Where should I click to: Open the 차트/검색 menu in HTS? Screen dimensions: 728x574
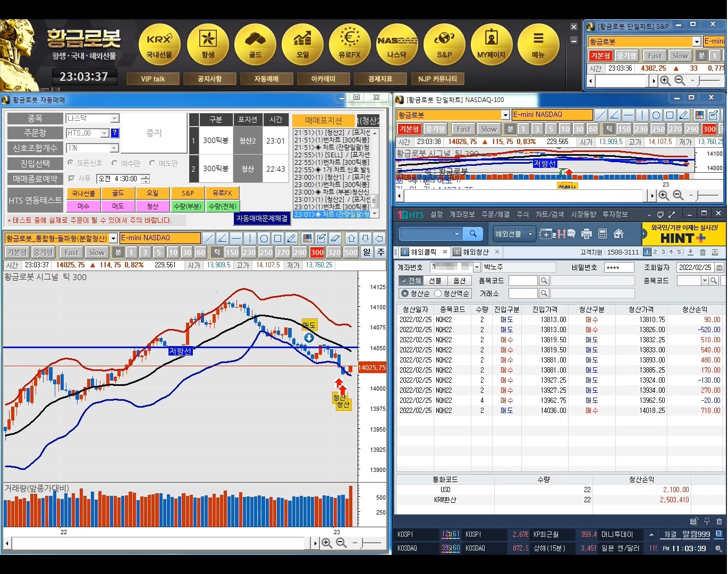coord(549,214)
